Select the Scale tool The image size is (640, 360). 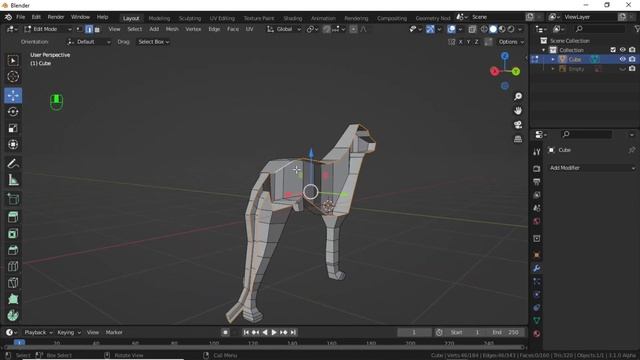[13, 128]
